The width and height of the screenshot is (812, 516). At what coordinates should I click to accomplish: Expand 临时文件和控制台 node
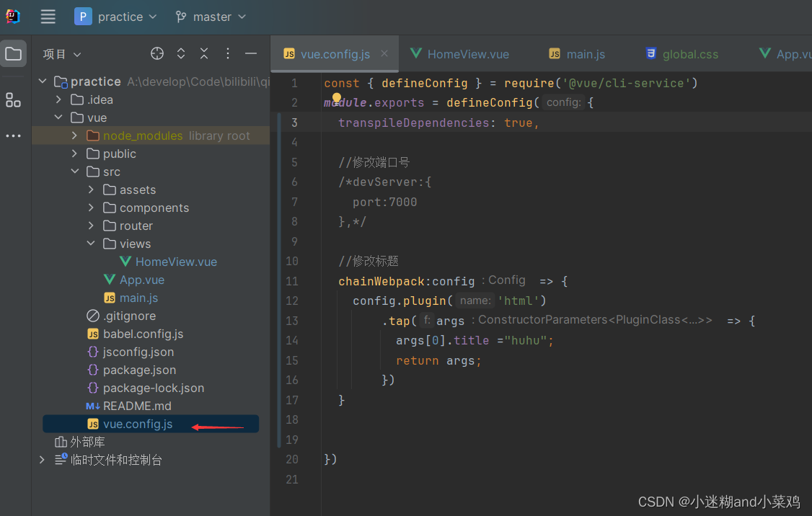coord(43,460)
